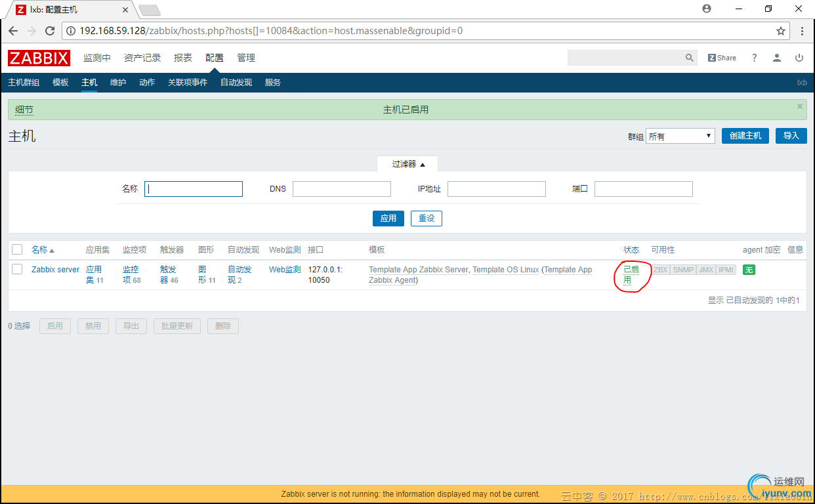Focus the DNS filter field

click(x=342, y=189)
